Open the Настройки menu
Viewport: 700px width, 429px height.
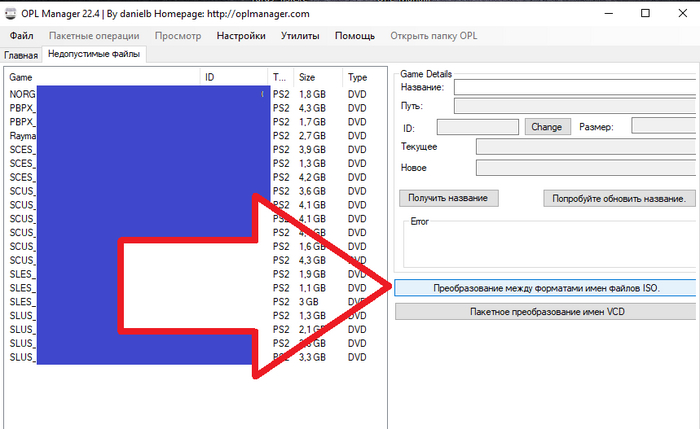(x=241, y=36)
